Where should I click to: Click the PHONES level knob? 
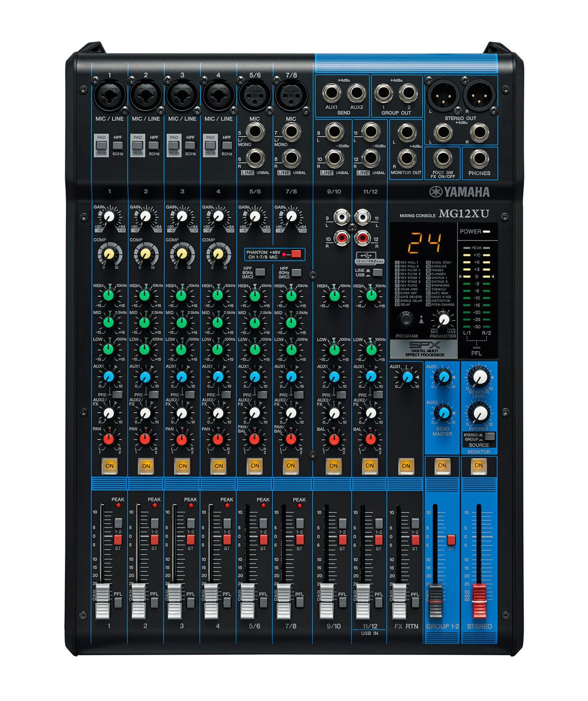tap(479, 413)
